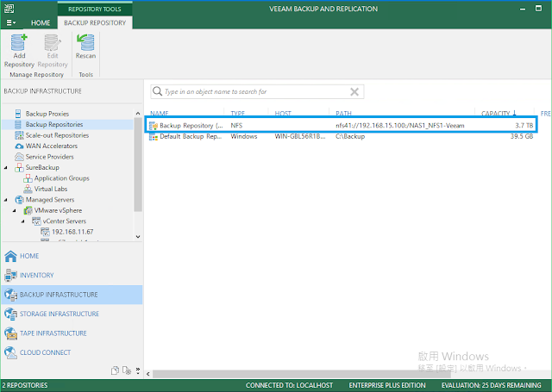The height and width of the screenshot is (392, 552).
Task: Click the Rescan repository icon
Action: 85,43
